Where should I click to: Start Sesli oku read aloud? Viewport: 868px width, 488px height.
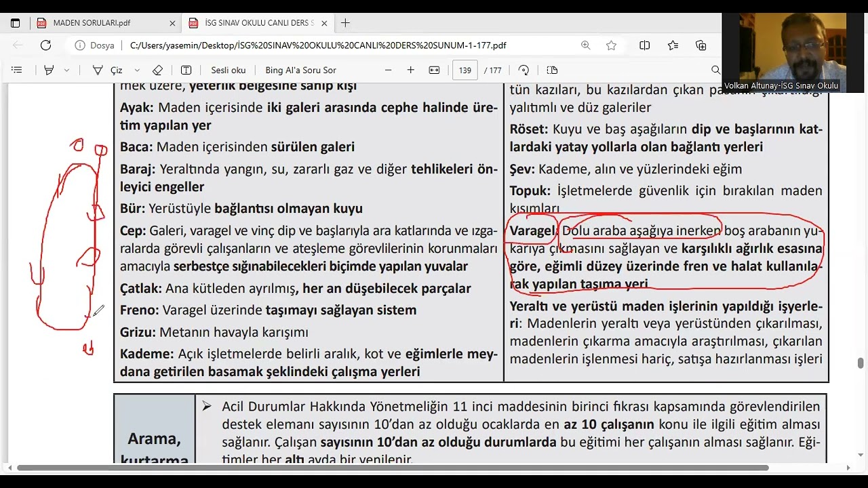[229, 70]
